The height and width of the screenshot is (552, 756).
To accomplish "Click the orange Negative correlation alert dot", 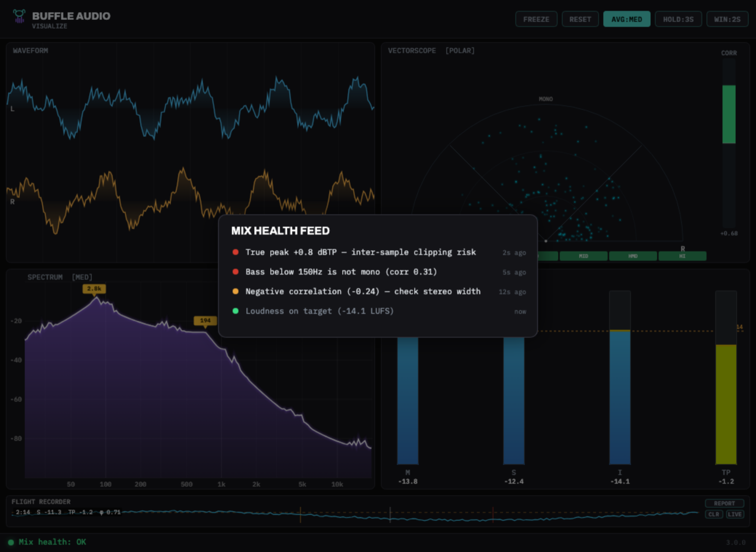I will 235,291.
